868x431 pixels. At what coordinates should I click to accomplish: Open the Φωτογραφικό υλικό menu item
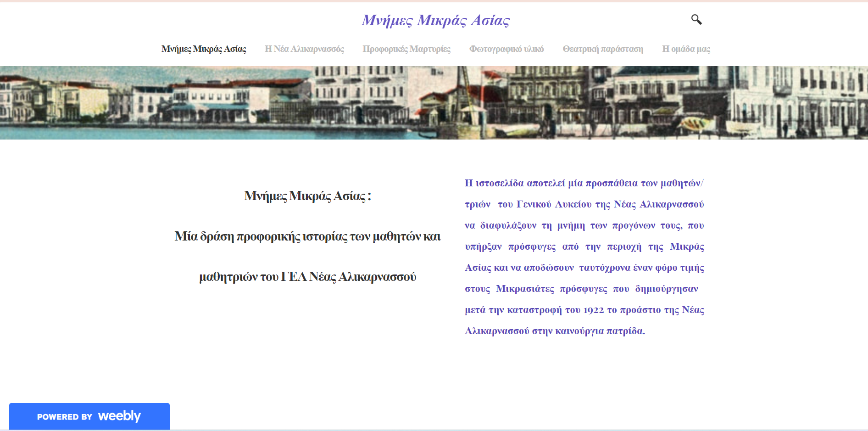[x=506, y=49]
